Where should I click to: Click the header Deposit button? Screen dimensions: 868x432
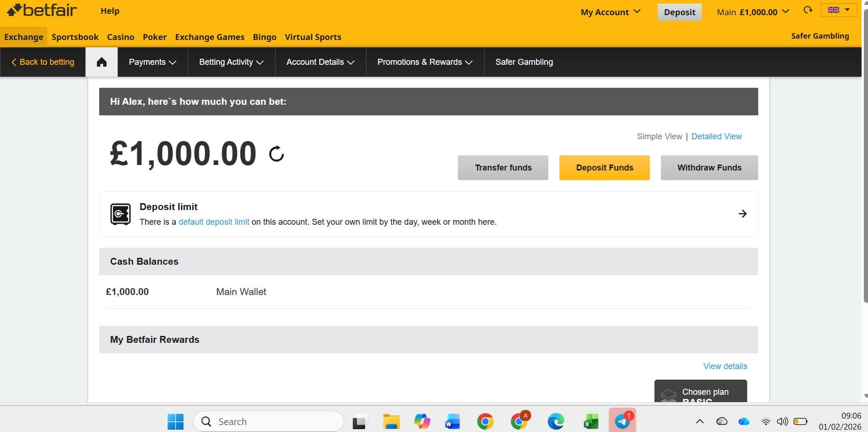click(x=679, y=12)
